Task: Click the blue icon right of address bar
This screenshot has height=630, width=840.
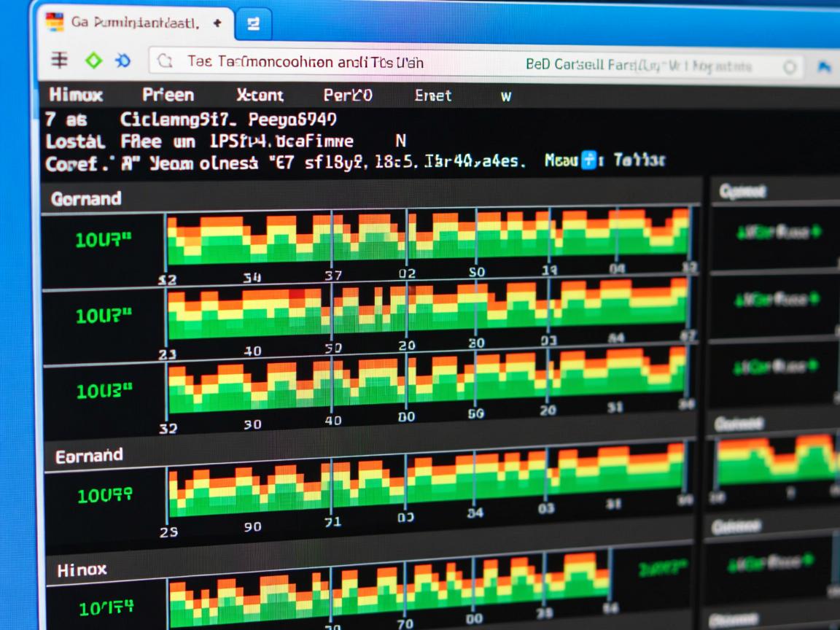Action: 824,67
